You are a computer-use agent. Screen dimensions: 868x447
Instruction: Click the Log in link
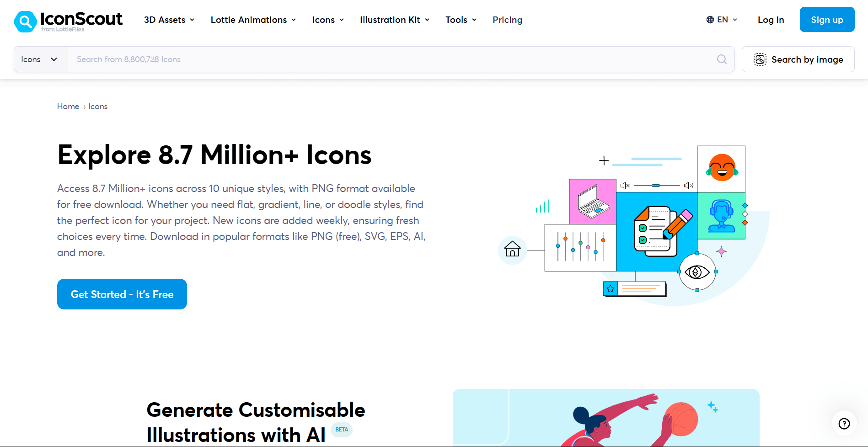[771, 20]
